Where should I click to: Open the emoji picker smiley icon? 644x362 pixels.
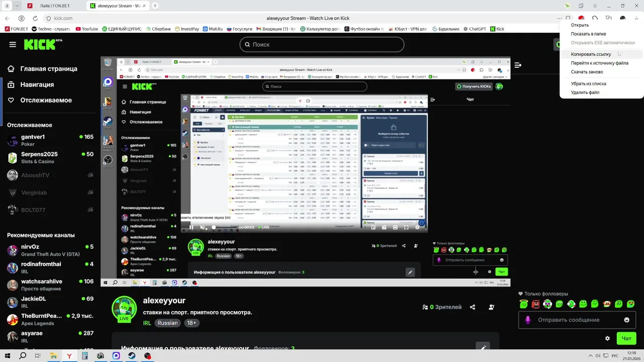point(627,320)
